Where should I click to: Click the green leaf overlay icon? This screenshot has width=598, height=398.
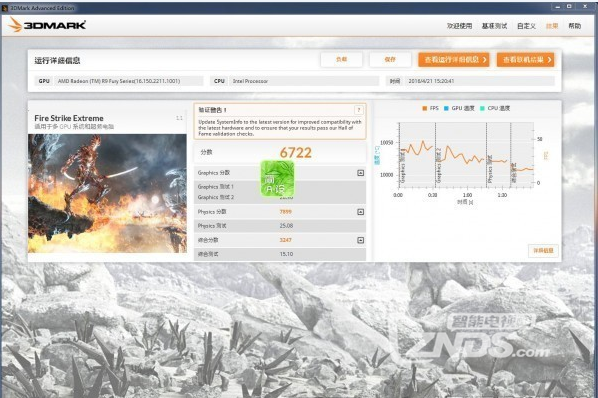tap(277, 178)
